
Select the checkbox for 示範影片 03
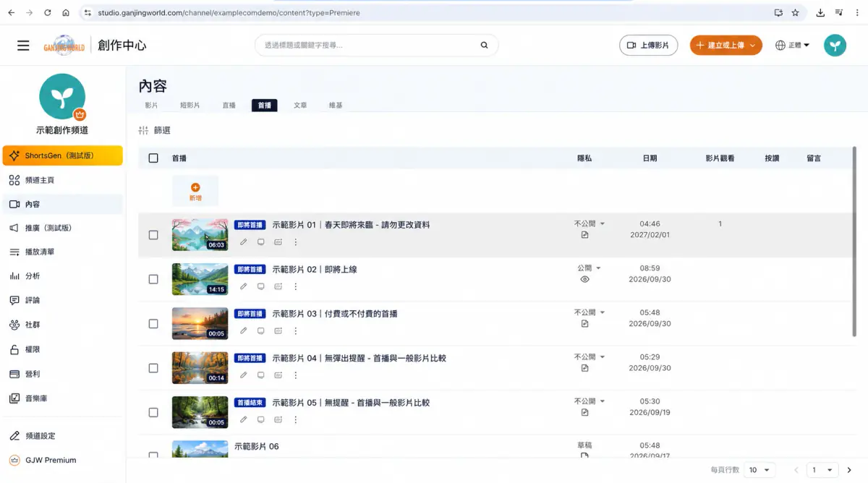pyautogui.click(x=153, y=324)
